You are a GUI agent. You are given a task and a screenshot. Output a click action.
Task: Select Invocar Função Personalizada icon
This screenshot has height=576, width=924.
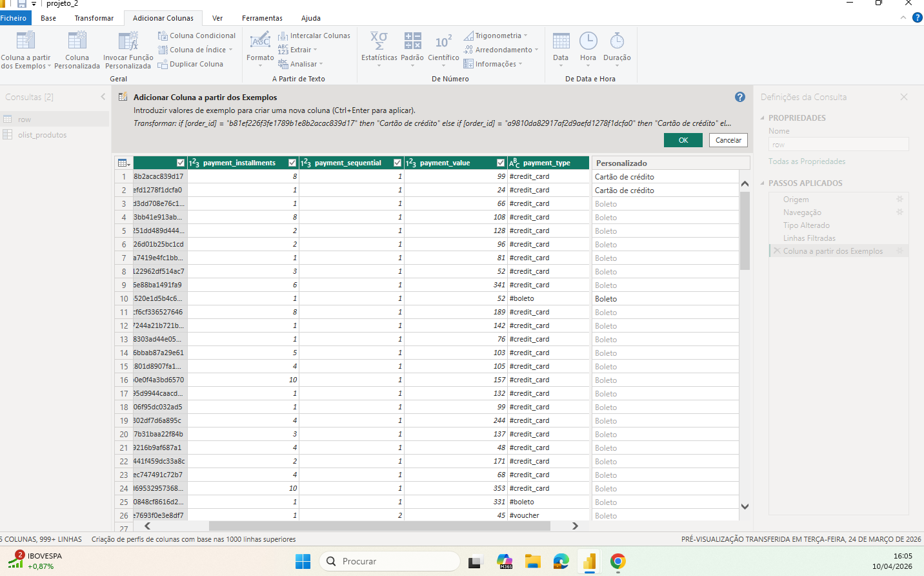pos(128,41)
